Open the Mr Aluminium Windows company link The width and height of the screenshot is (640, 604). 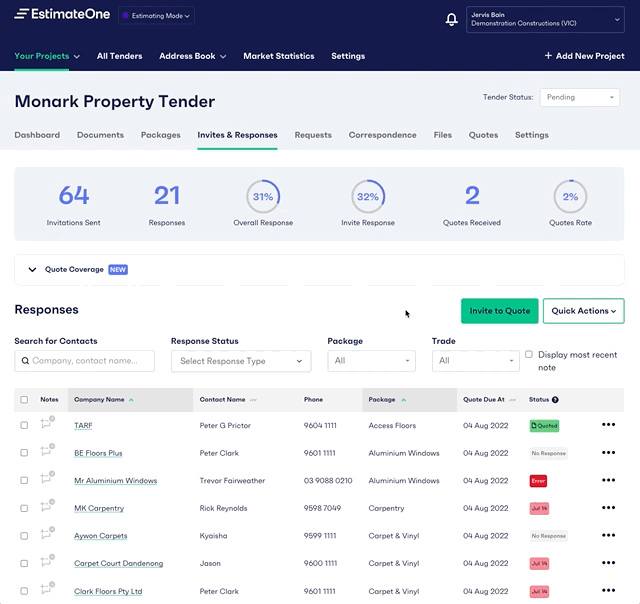[x=115, y=481]
